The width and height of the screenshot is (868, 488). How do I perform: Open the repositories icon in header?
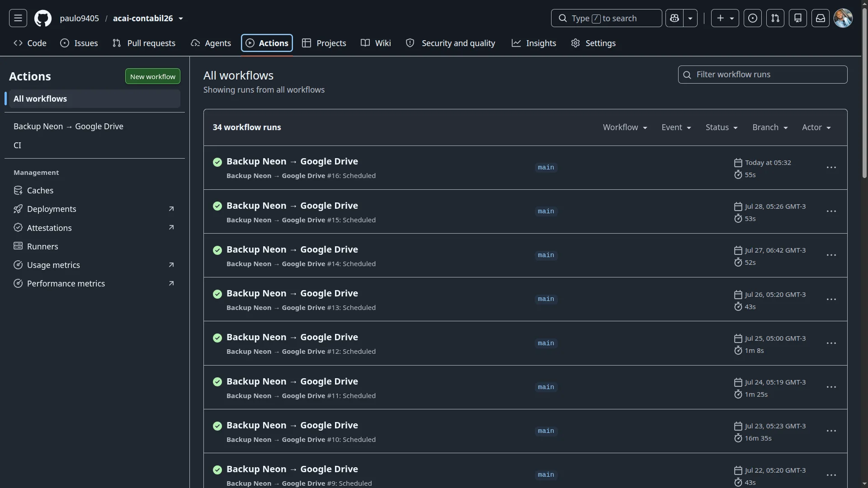(x=798, y=18)
